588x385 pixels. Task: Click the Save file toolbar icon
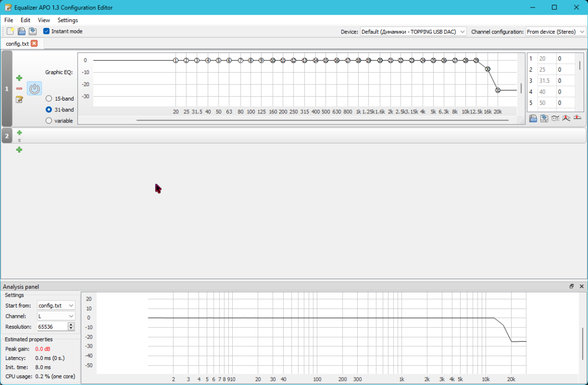(x=32, y=31)
